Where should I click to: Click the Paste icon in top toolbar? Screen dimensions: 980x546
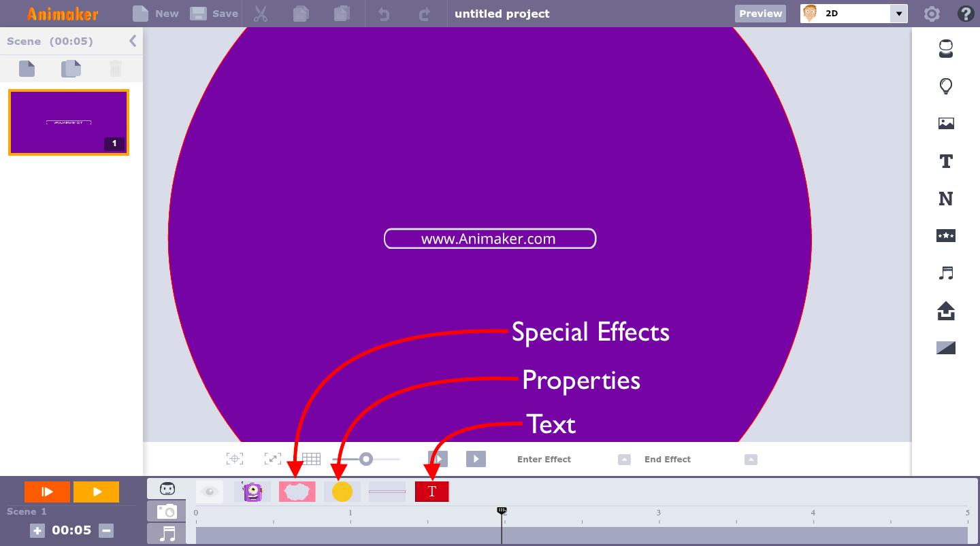click(x=342, y=14)
